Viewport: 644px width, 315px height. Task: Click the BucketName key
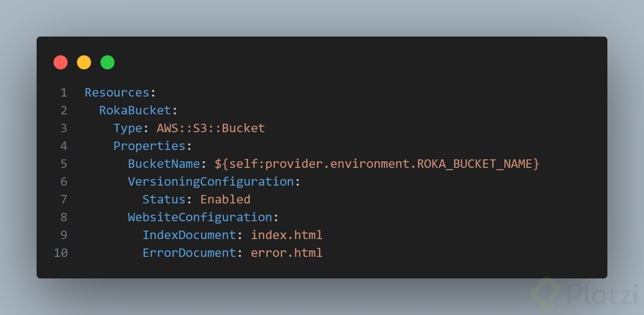point(164,164)
